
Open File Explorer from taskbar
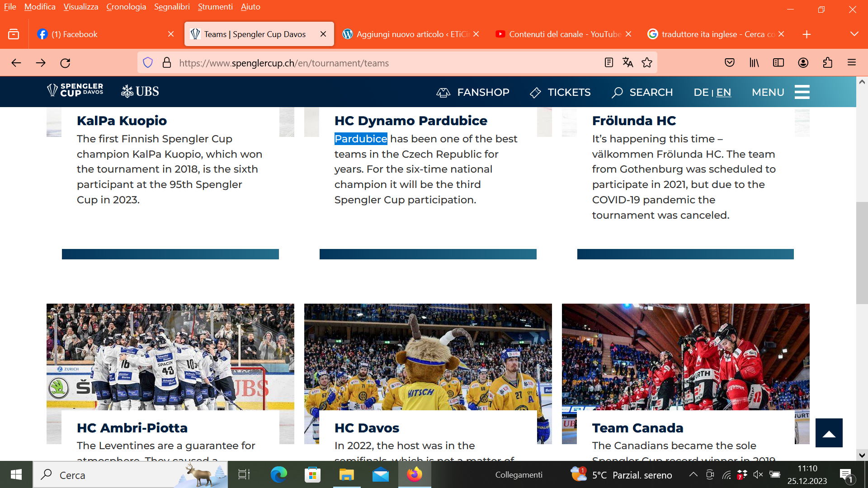(x=347, y=474)
